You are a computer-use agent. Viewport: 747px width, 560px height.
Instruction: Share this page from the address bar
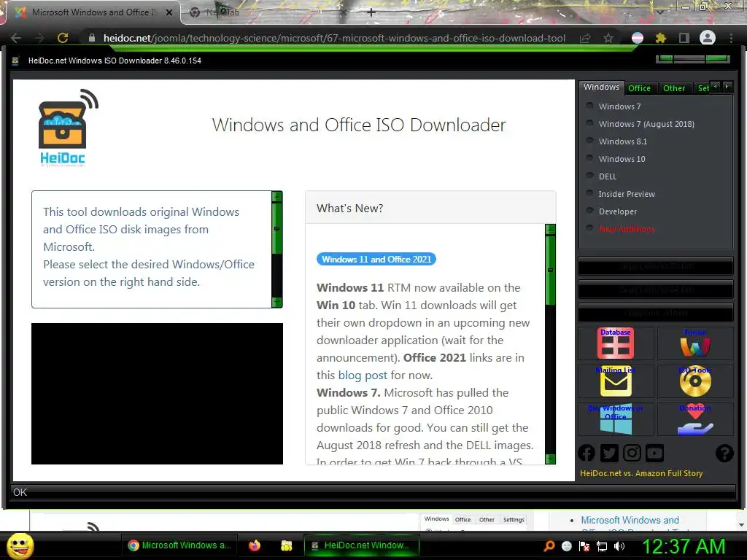point(586,38)
